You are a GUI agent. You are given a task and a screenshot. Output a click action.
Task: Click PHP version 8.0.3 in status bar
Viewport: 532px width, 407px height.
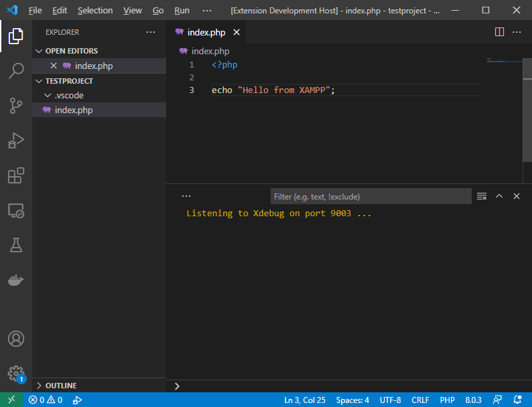pos(473,400)
